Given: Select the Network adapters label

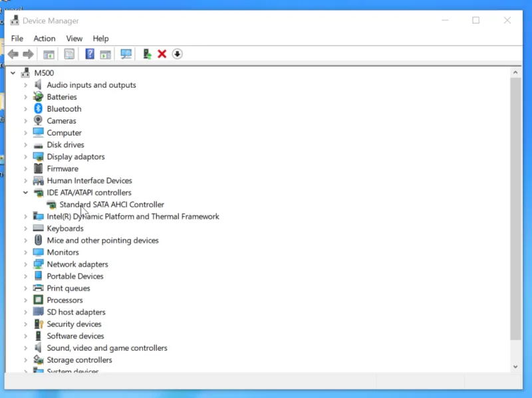Looking at the screenshot, I should point(77,264).
